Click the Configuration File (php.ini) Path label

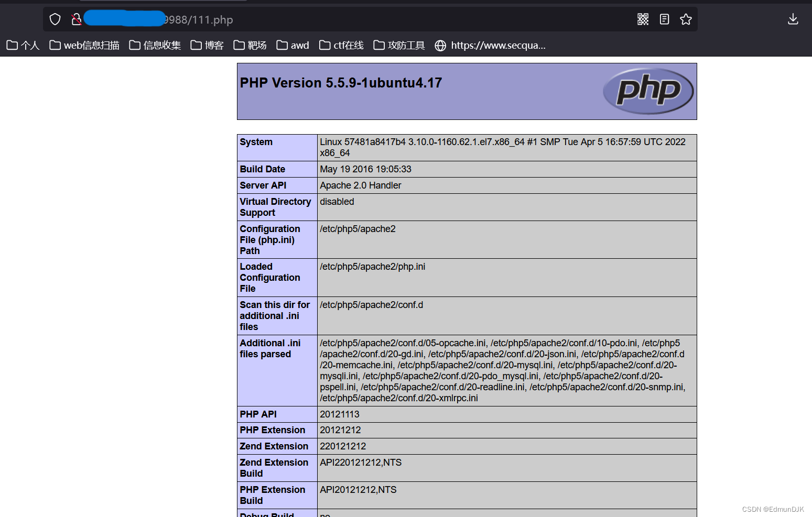[x=270, y=240]
